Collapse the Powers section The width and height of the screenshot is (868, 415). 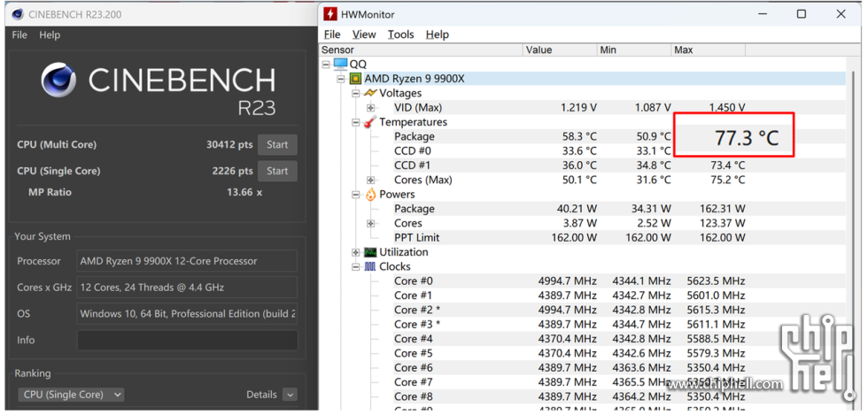point(356,194)
